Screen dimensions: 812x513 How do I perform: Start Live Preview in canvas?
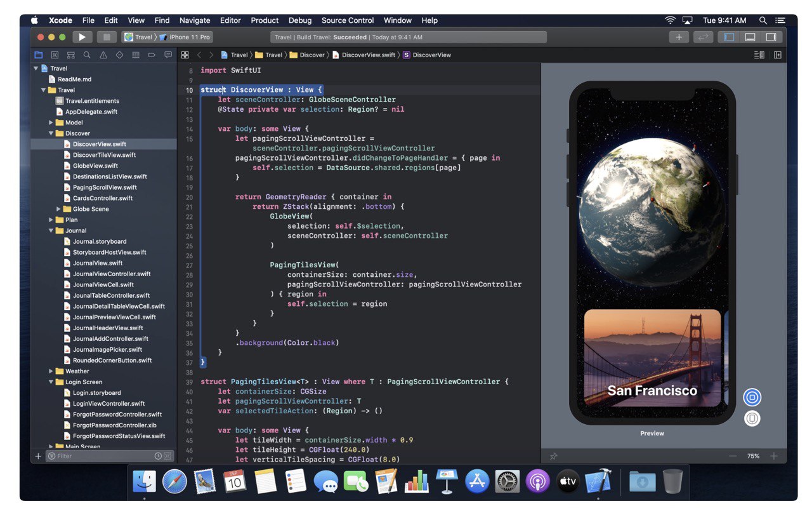pyautogui.click(x=752, y=397)
